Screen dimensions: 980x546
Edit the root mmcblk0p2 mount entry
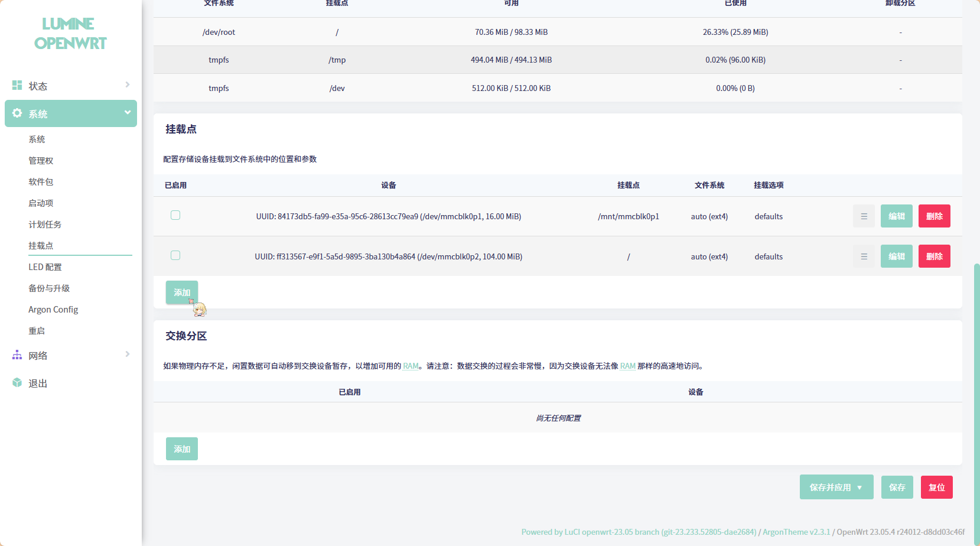896,256
